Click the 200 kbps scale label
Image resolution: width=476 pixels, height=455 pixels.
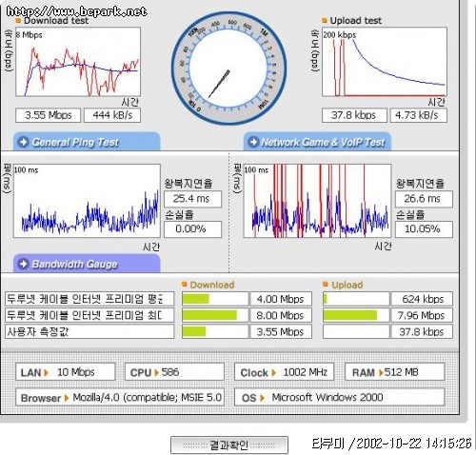point(340,35)
